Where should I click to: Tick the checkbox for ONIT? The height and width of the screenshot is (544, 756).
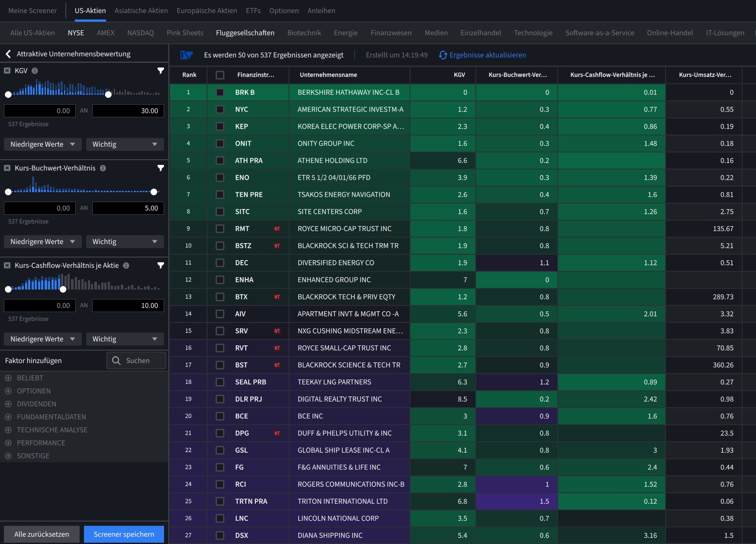click(220, 143)
